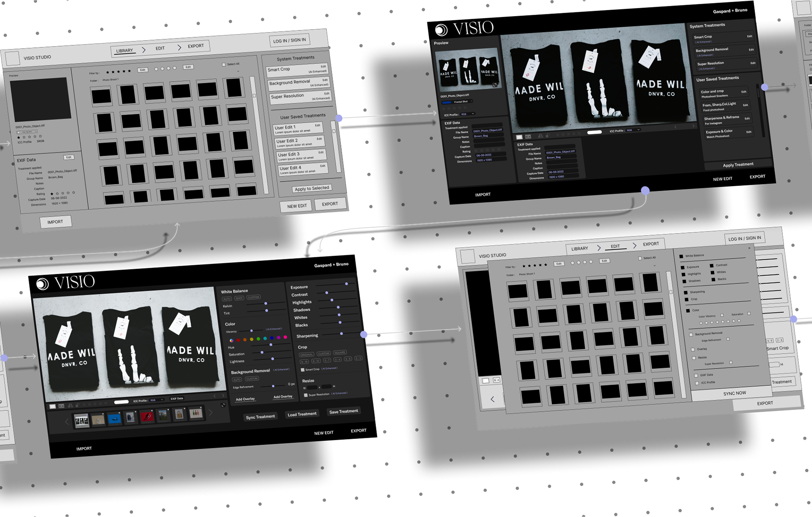The width and height of the screenshot is (812, 517).
Task: Uncheck White Balance in the sync panel
Action: [681, 256]
